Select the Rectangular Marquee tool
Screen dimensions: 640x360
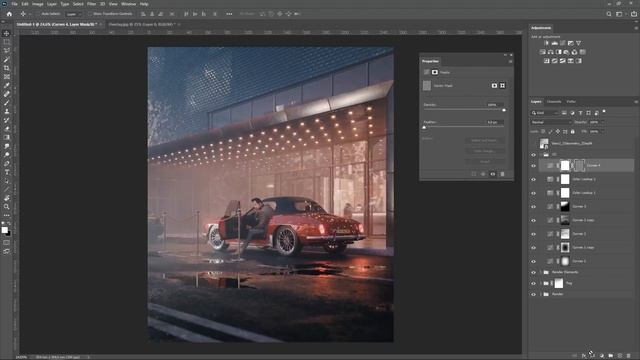click(x=7, y=42)
